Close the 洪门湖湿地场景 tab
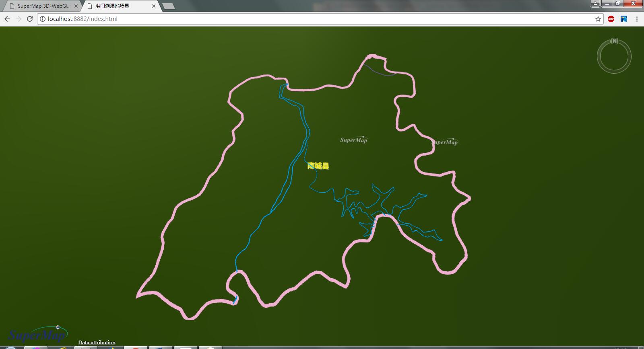 (x=154, y=6)
